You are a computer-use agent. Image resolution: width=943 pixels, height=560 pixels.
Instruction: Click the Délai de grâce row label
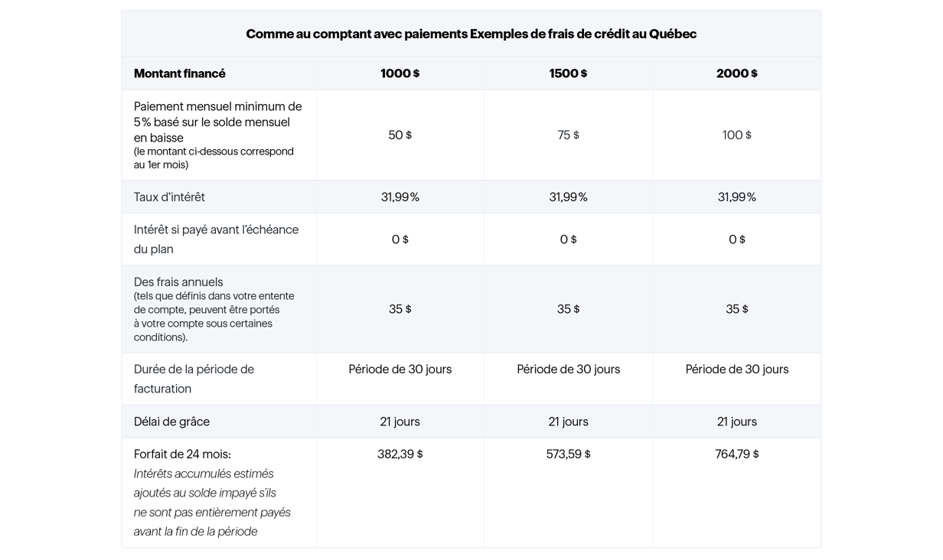[x=171, y=422]
